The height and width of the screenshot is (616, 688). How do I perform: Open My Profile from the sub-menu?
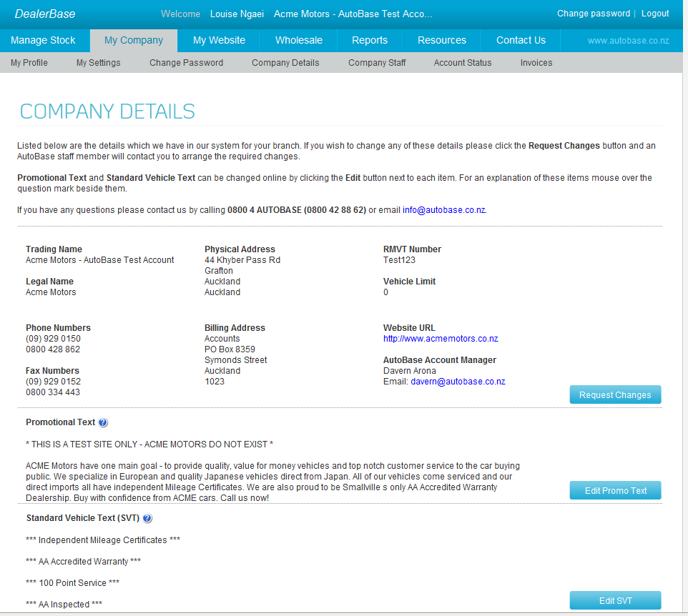[x=29, y=63]
